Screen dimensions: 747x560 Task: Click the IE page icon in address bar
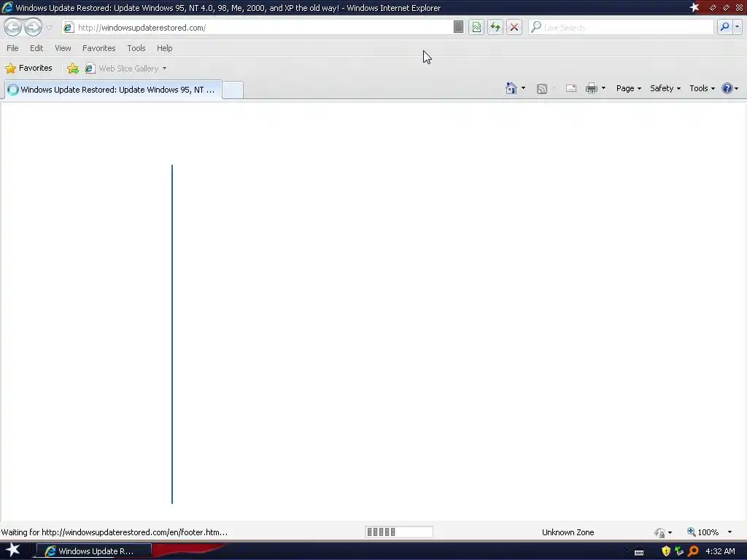pyautogui.click(x=69, y=28)
